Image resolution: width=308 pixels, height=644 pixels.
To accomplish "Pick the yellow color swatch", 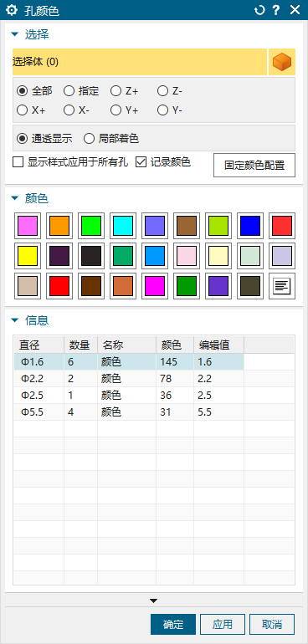I will pyautogui.click(x=28, y=256).
